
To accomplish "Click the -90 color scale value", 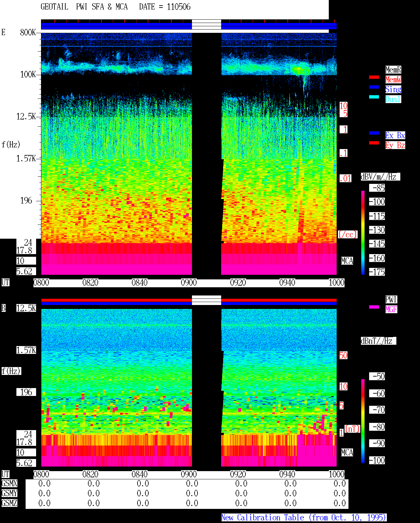I will pyautogui.click(x=377, y=443).
